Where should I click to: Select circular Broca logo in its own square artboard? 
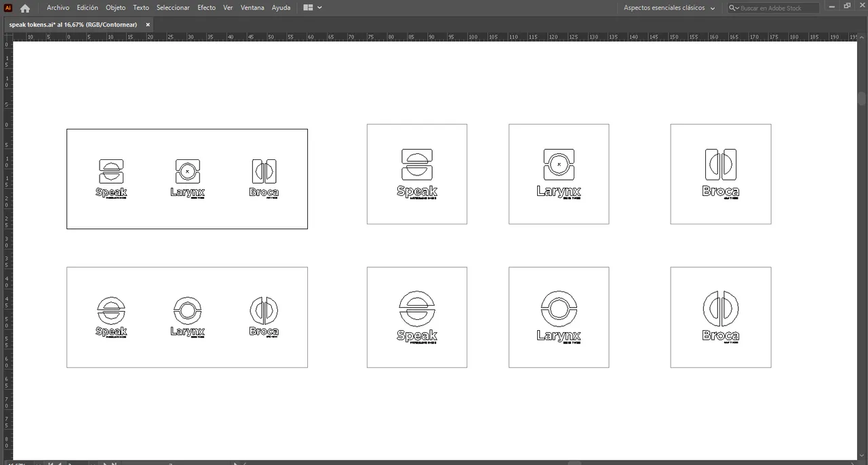tap(721, 317)
